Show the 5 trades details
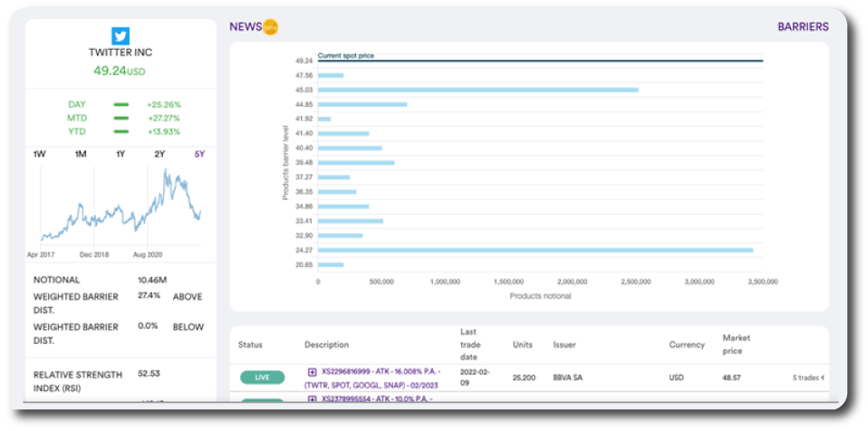The width and height of the screenshot is (868, 431). (808, 378)
